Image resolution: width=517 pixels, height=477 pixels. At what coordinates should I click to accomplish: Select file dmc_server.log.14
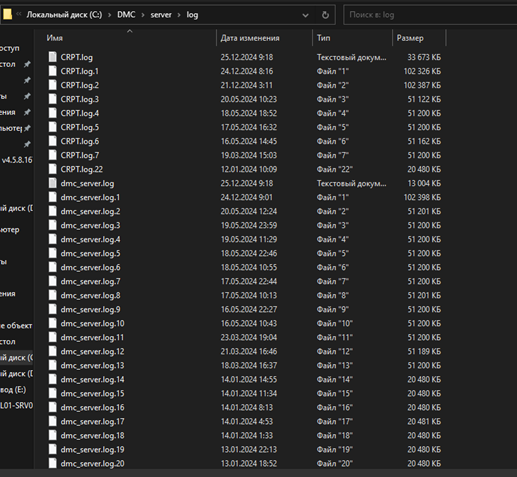[92, 379]
